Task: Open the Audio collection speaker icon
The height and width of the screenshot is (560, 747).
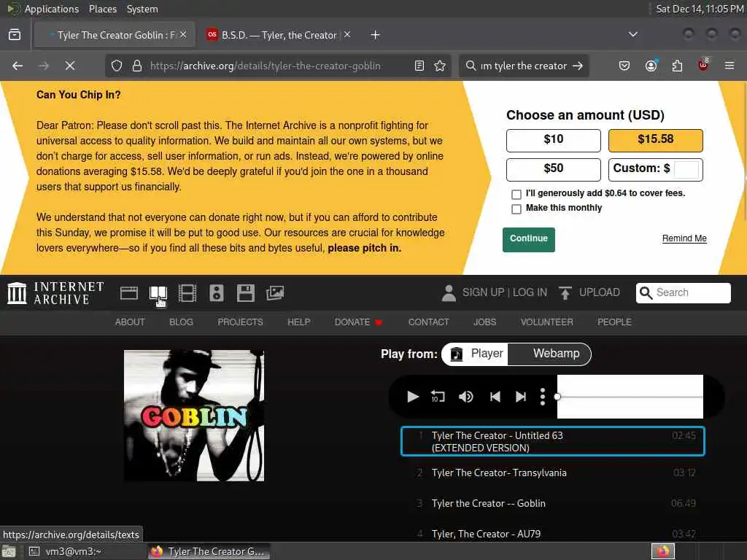Action: pos(216,293)
